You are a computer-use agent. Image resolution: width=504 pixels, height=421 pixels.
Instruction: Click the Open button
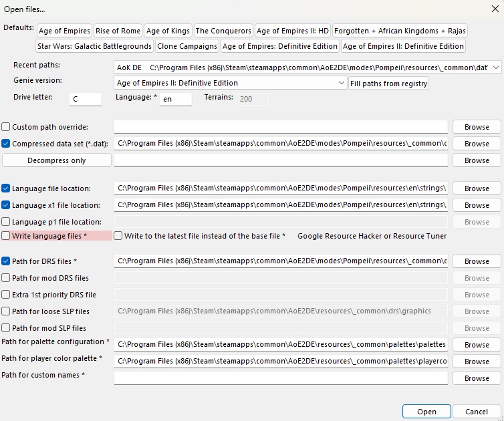(x=426, y=412)
